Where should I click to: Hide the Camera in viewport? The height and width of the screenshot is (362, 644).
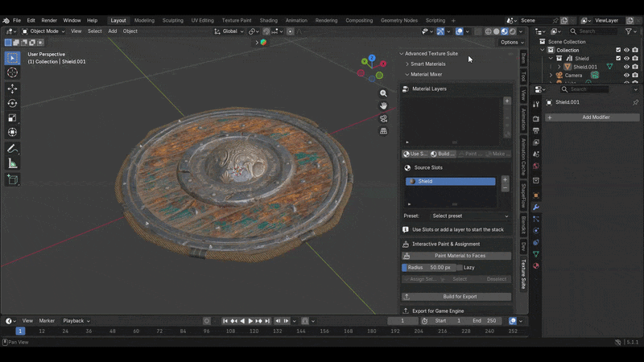(x=627, y=76)
